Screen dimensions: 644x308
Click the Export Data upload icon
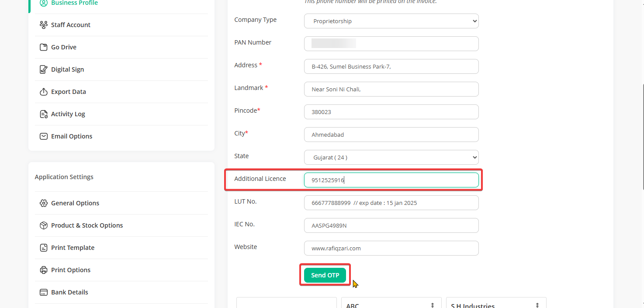point(43,92)
